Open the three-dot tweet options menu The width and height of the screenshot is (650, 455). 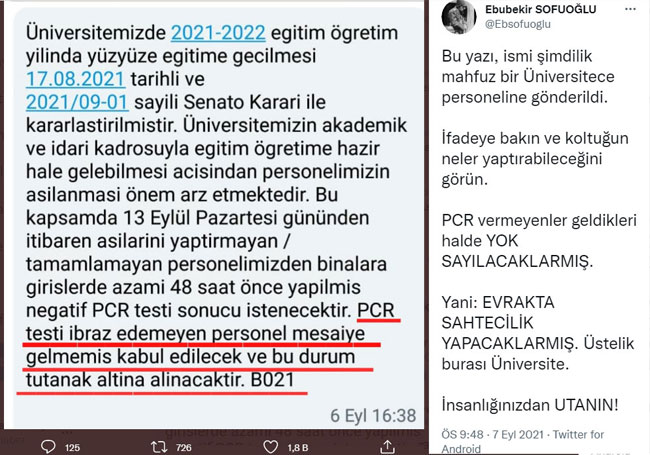(630, 9)
